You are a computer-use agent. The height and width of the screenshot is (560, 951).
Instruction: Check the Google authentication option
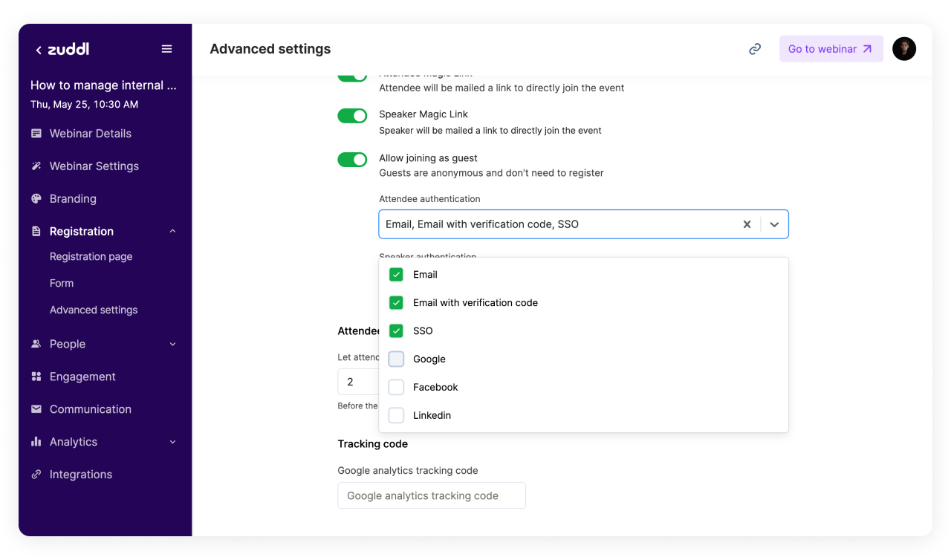point(397,359)
